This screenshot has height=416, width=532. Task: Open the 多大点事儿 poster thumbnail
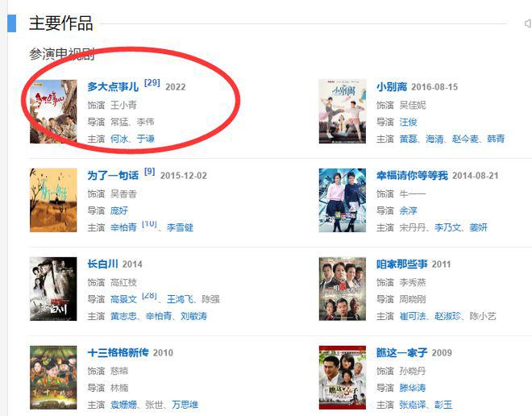point(53,111)
